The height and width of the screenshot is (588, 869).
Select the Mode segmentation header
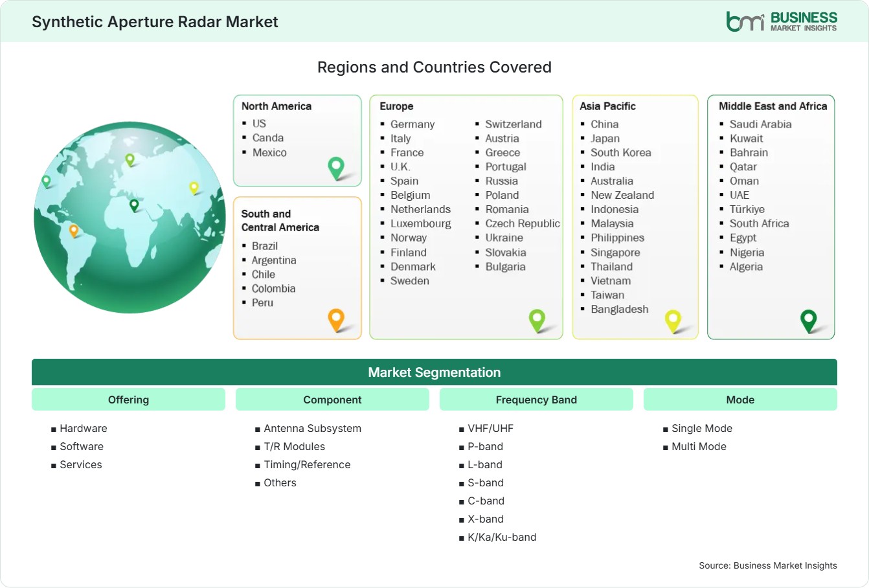(740, 400)
